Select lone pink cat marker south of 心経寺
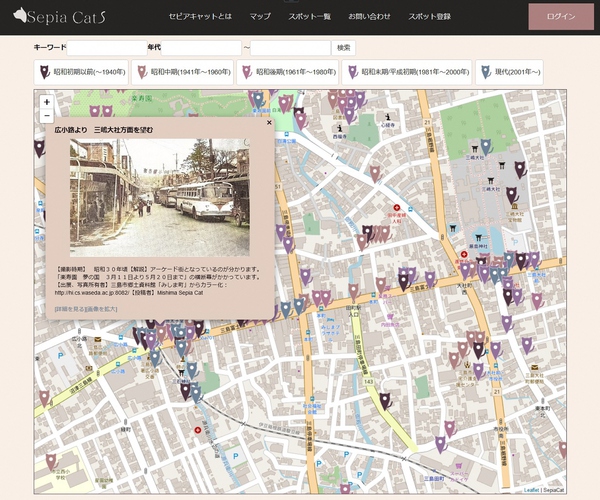The height and width of the screenshot is (500, 600). pyautogui.click(x=375, y=174)
